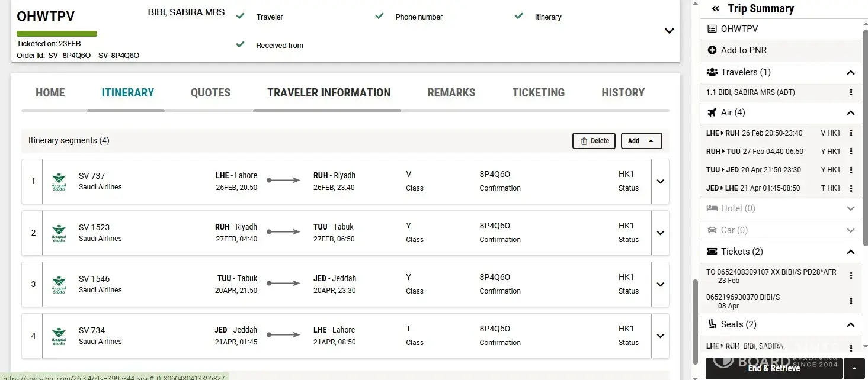Open options menu for JED to LHE flight

[851, 188]
